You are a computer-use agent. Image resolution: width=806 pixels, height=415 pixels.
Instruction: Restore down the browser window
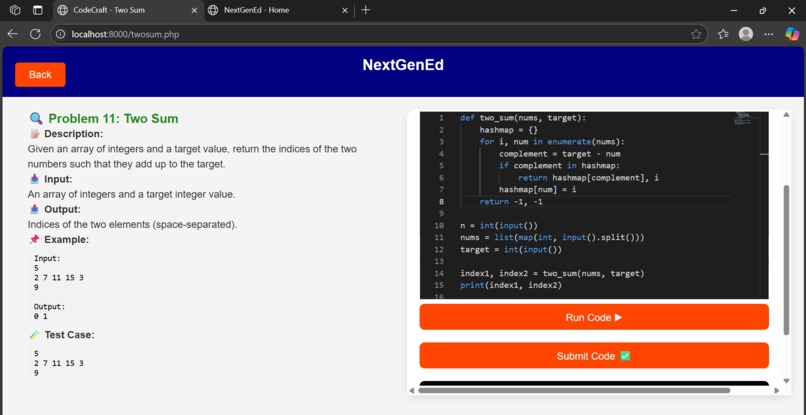point(763,10)
